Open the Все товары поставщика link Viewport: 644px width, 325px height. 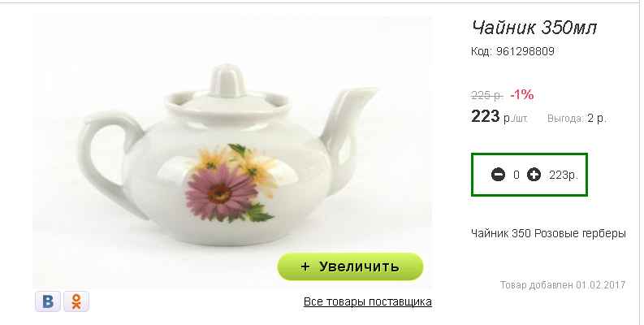(368, 301)
